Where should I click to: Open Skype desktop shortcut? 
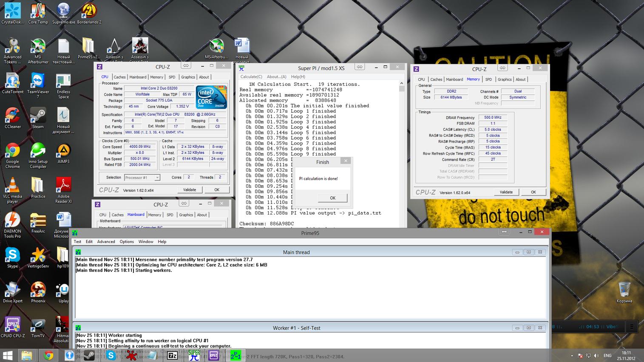12,257
